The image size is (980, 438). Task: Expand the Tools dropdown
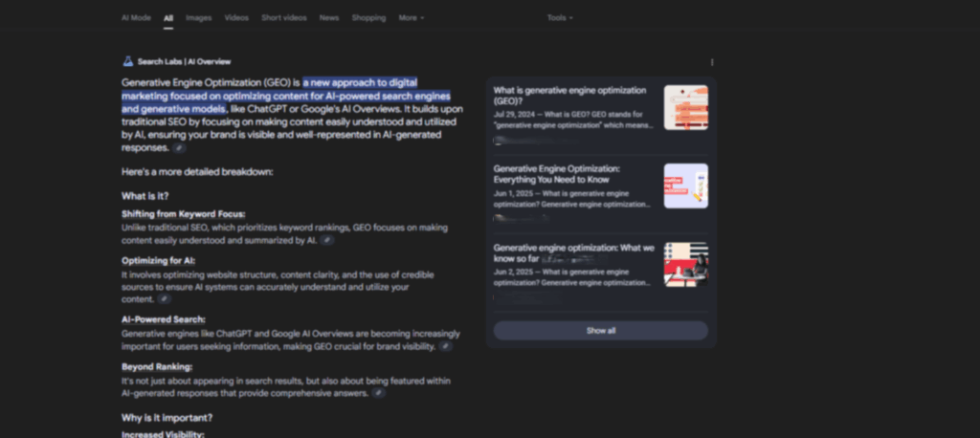coord(560,17)
